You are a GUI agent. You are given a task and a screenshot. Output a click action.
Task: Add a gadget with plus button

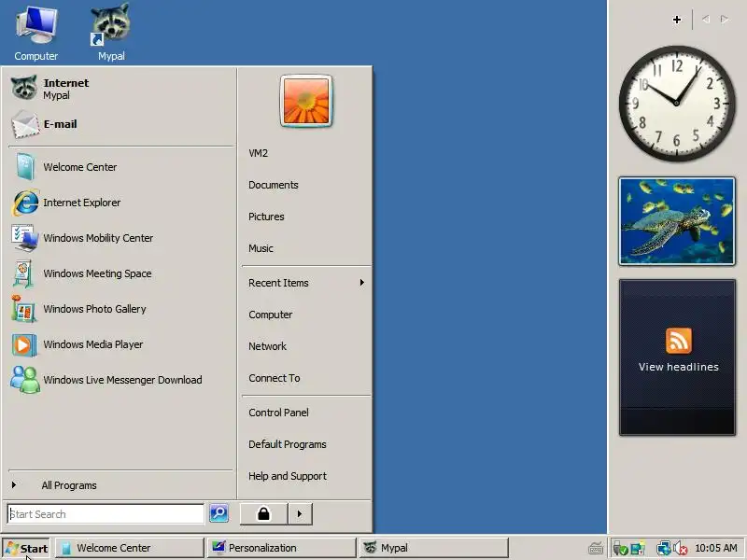click(x=677, y=20)
